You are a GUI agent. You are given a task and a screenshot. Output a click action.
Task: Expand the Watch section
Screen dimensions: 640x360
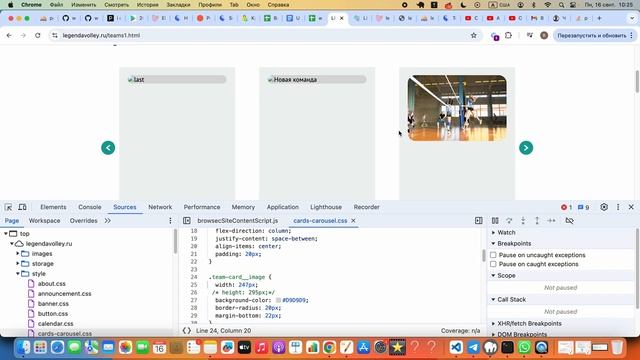[493, 233]
